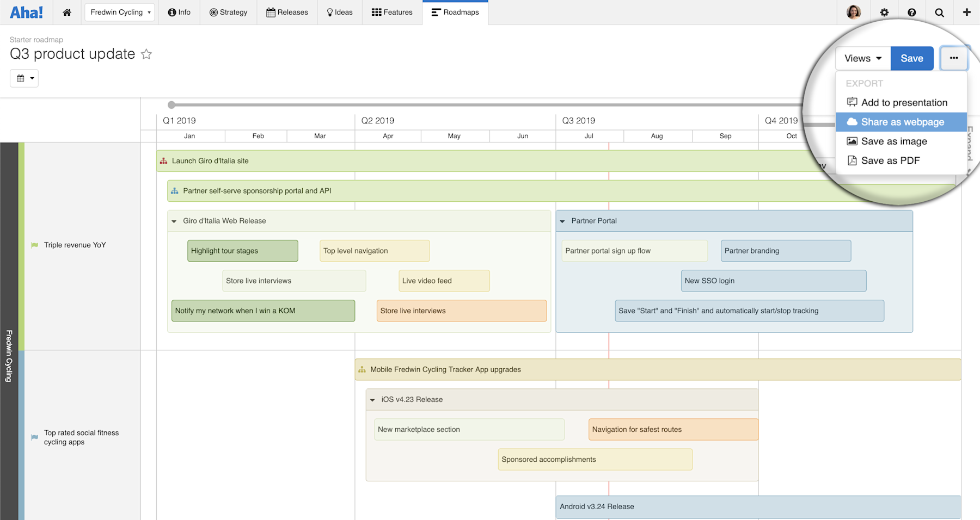Image resolution: width=980 pixels, height=520 pixels.
Task: Collapse the Giro d'Italia Web Release
Action: click(x=173, y=221)
